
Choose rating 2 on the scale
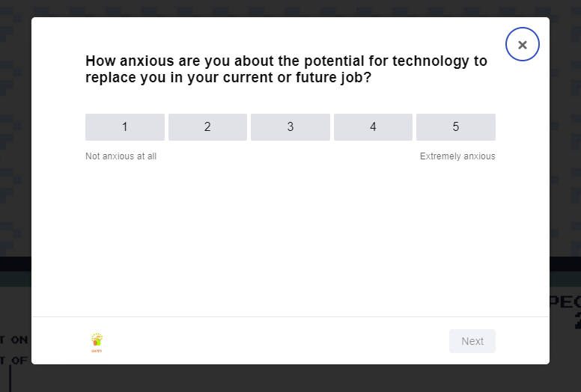pyautogui.click(x=207, y=127)
